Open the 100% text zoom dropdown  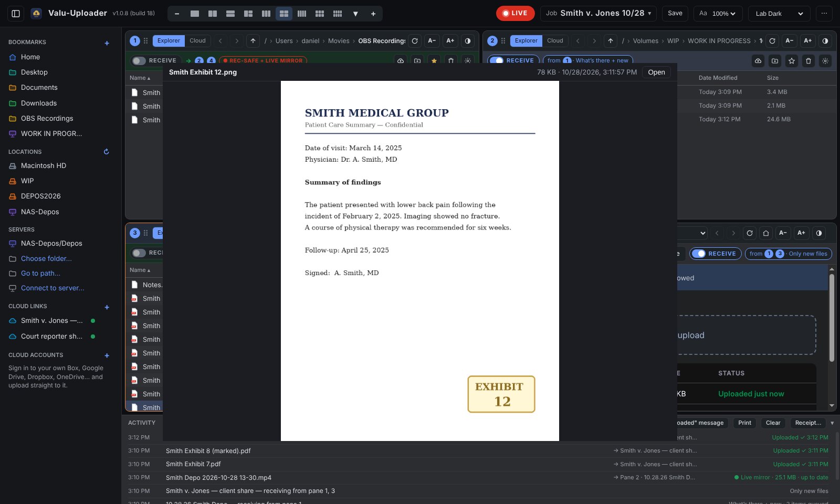pyautogui.click(x=723, y=14)
